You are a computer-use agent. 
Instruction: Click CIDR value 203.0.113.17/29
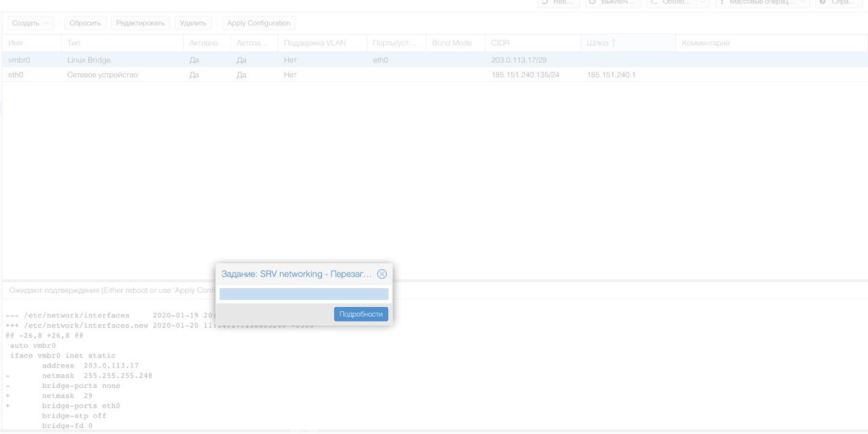[x=519, y=60]
